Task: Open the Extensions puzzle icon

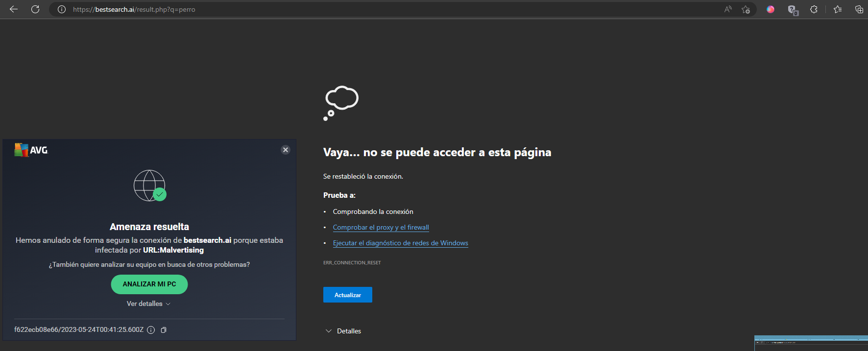Action: point(814,9)
